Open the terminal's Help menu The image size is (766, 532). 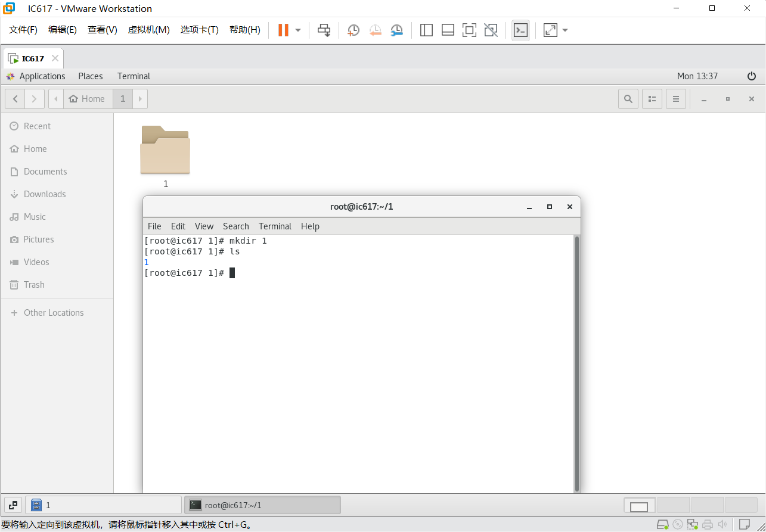[310, 226]
